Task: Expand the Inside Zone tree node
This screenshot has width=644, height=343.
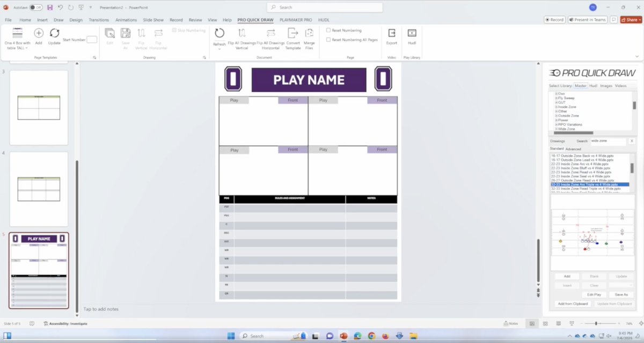Action: click(x=557, y=107)
